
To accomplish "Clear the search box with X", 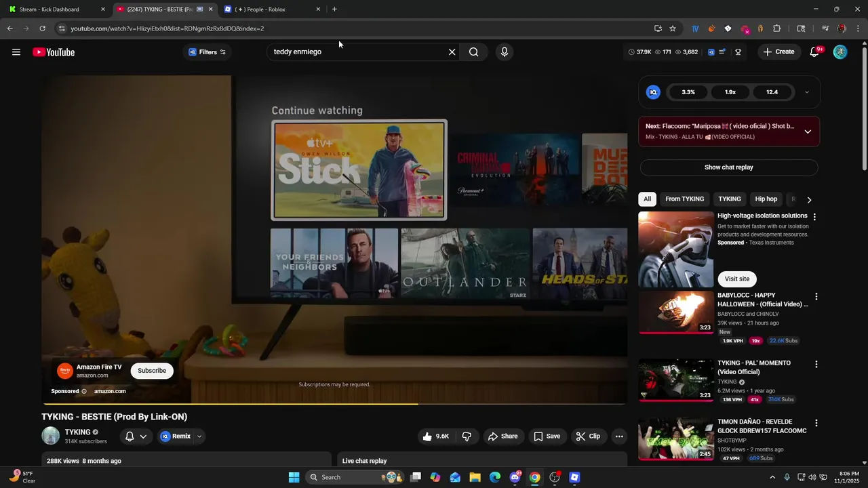I will [452, 52].
